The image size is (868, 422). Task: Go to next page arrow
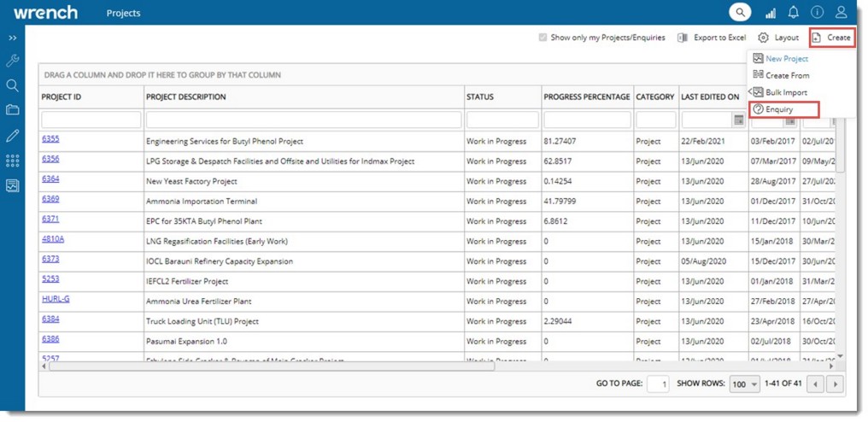pos(836,384)
